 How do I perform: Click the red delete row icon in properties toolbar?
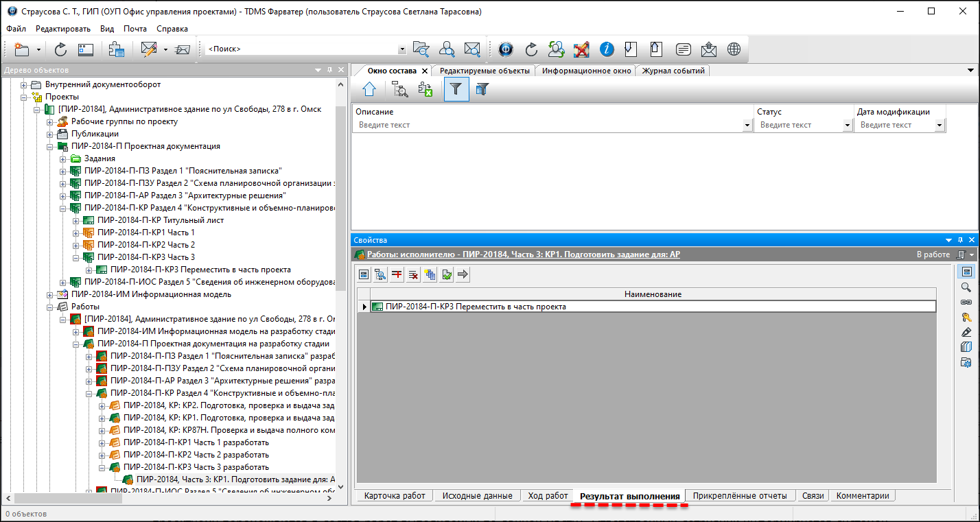point(397,274)
